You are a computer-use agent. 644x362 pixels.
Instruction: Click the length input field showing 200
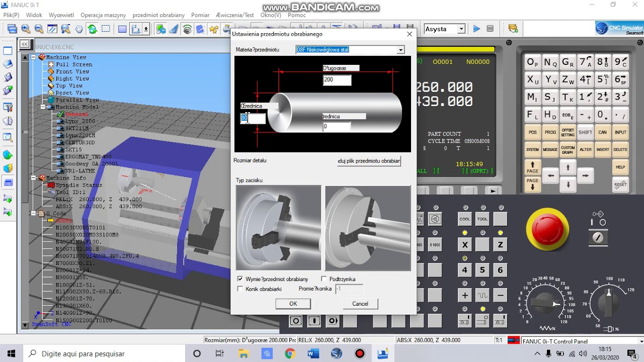point(337,80)
